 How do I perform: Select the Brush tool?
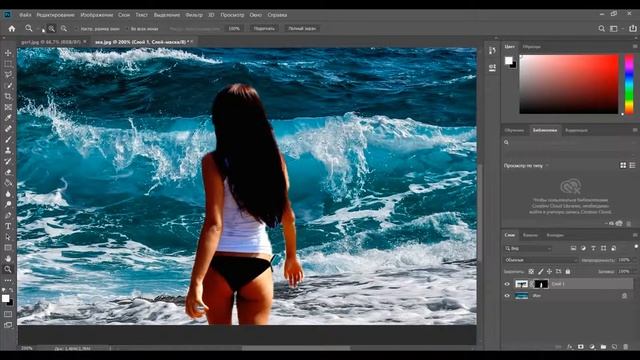8,140
